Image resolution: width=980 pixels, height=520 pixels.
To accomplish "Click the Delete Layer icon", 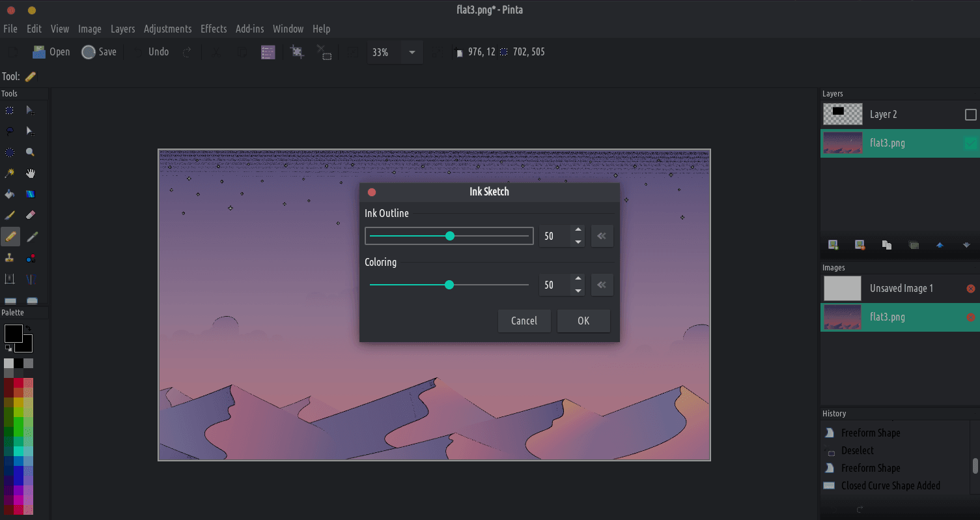I will [x=860, y=245].
